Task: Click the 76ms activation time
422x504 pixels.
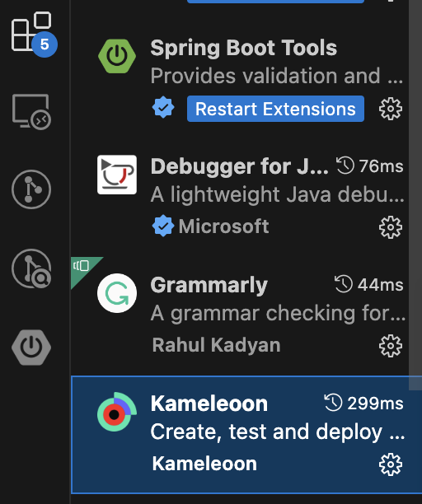Action: tap(381, 166)
